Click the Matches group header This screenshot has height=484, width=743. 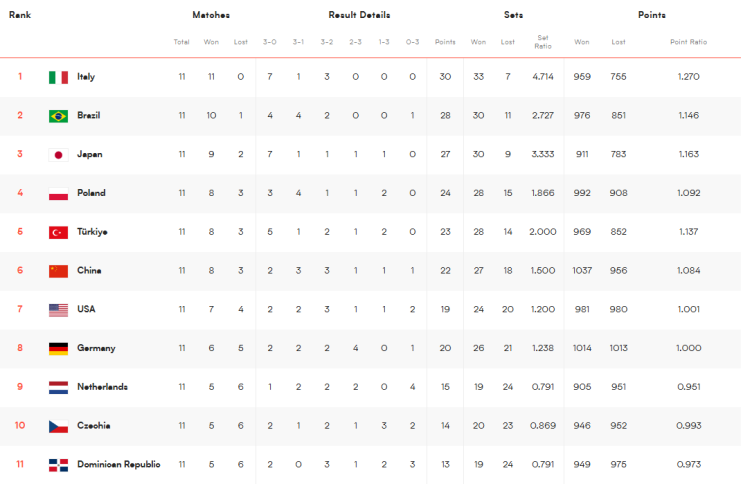(x=211, y=15)
